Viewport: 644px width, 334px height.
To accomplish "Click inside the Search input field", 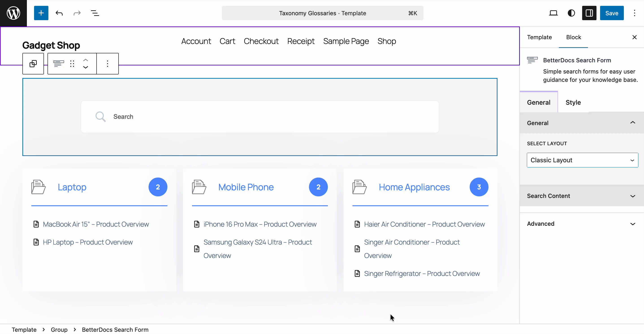I will point(259,117).
